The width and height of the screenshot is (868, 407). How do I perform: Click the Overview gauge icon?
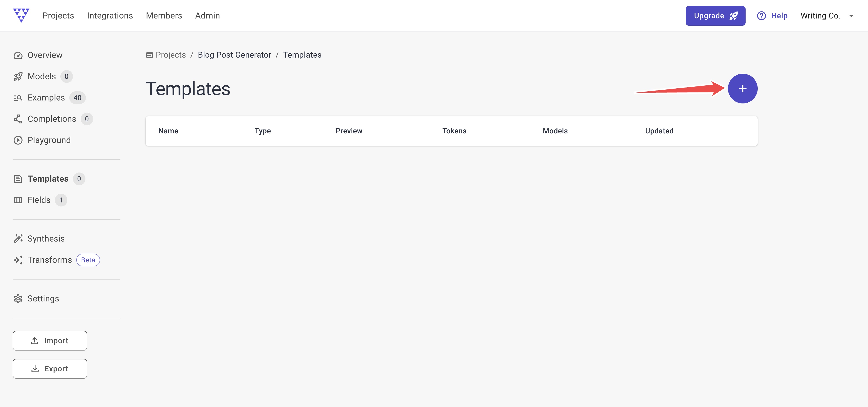tap(18, 55)
